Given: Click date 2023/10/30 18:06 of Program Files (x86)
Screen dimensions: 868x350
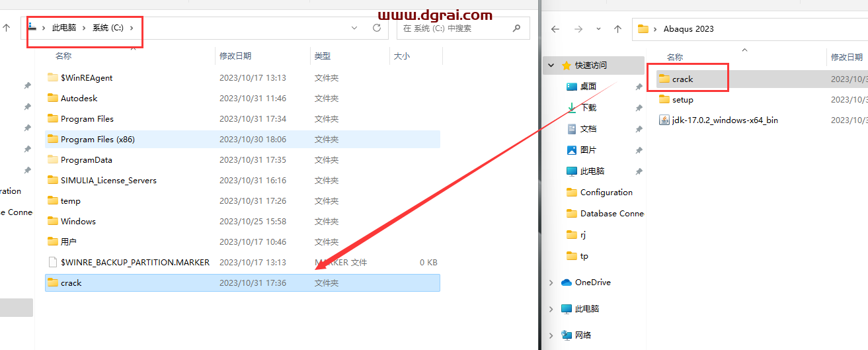Looking at the screenshot, I should click(253, 139).
